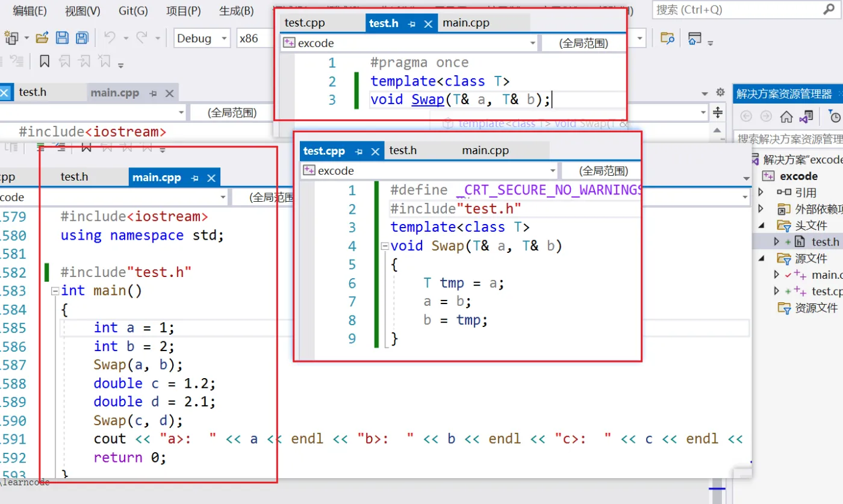Collapse the 头文件 folder
Image resolution: width=843 pixels, height=504 pixels.
point(761,225)
